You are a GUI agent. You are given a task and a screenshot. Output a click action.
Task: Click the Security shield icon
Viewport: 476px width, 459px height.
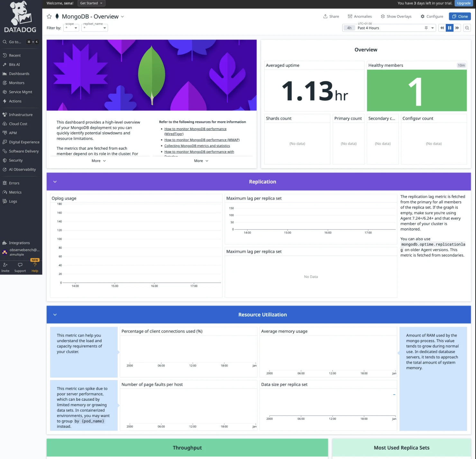pyautogui.click(x=5, y=160)
